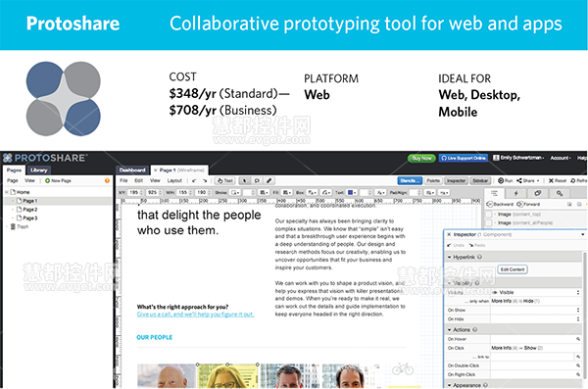Viewport: 588px width, 389px height.
Task: Open the key icon tab in sidebar
Action: pos(560,193)
